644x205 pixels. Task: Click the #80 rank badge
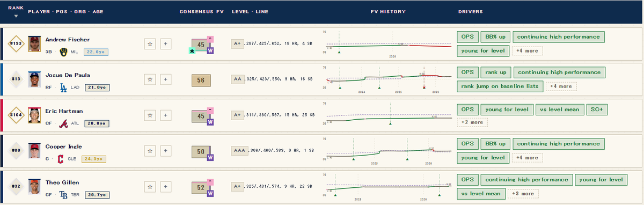pyautogui.click(x=16, y=151)
